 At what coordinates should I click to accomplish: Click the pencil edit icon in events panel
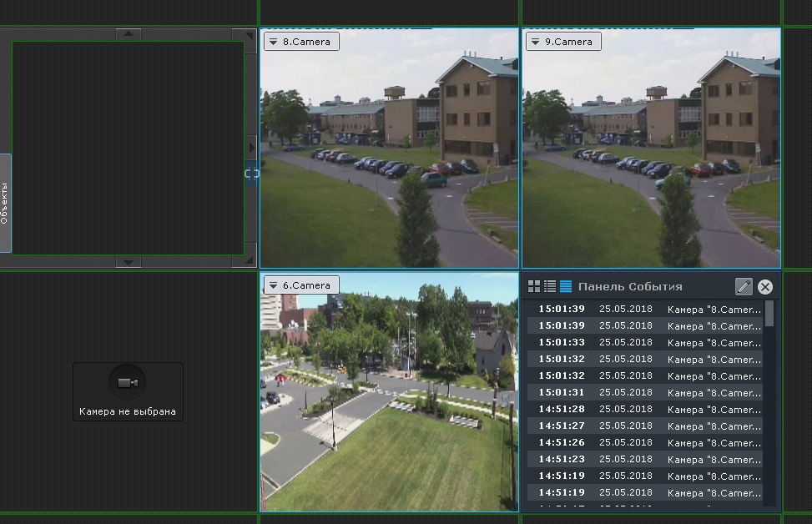coord(744,287)
